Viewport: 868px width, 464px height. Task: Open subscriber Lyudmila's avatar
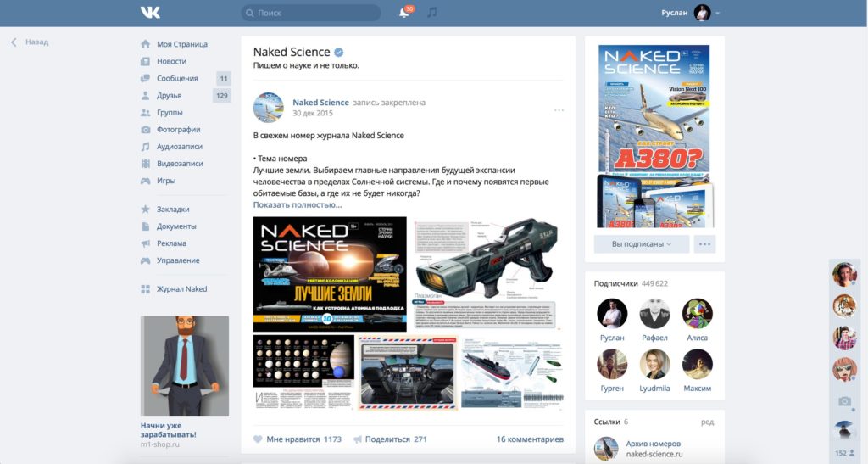pos(654,365)
